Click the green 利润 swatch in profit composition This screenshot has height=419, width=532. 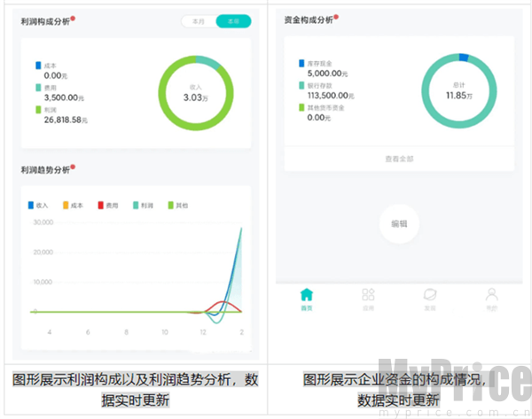tap(38, 110)
